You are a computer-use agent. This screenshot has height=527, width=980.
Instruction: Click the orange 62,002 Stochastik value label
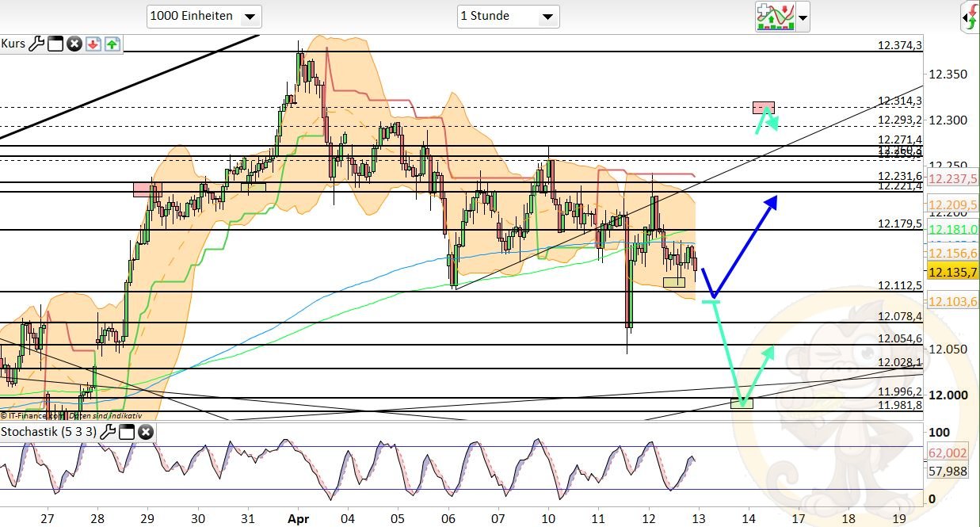[x=949, y=453]
